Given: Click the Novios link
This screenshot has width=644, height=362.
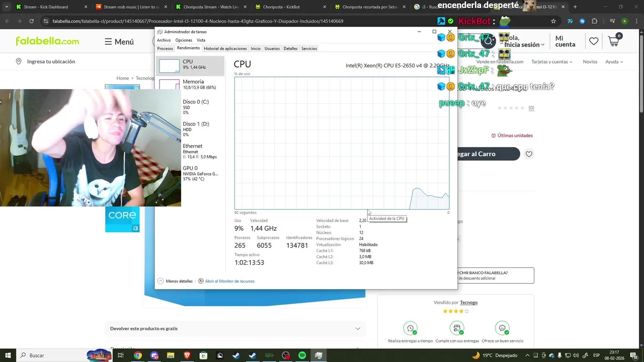Looking at the screenshot, I should [590, 62].
